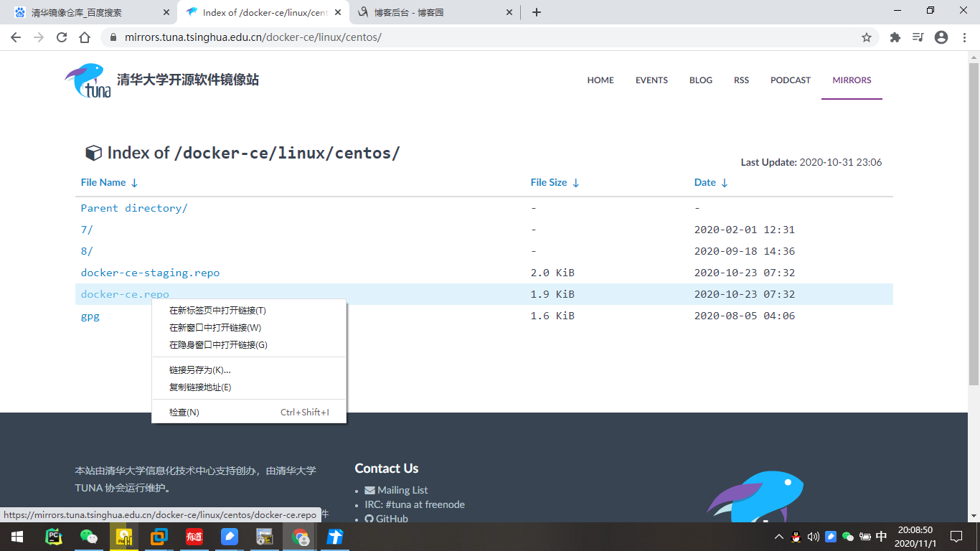The image size is (980, 551).
Task: Click the 2020-10-23 07:32 date of docker-ce.repo
Action: tap(745, 294)
